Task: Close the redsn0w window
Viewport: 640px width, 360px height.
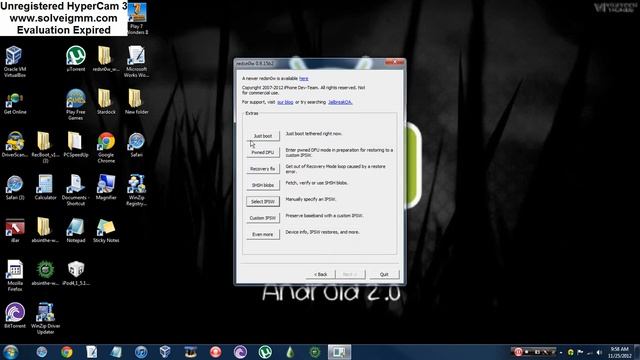Action: point(395,62)
